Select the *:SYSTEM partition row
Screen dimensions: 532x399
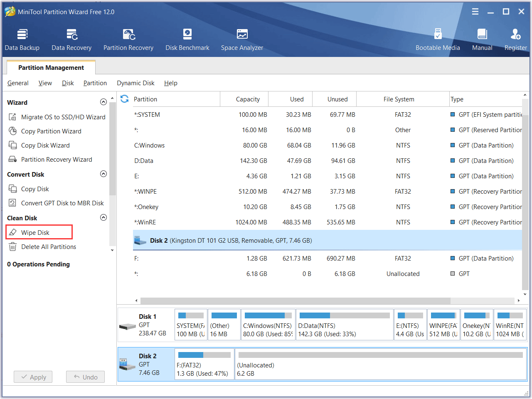click(x=327, y=115)
